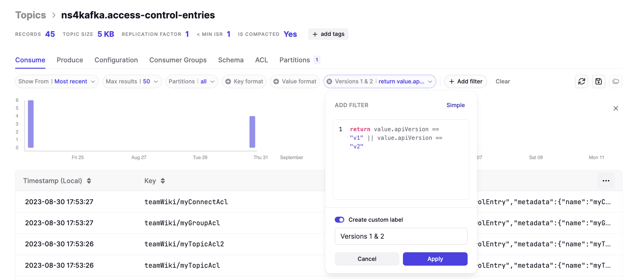Switch to the Produce tab
The image size is (644, 279).
pyautogui.click(x=70, y=60)
